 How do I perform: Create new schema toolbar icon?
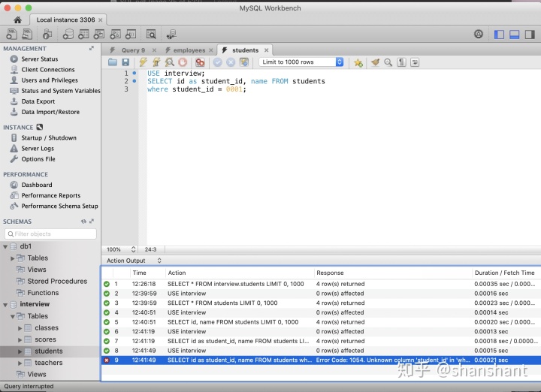(68, 34)
